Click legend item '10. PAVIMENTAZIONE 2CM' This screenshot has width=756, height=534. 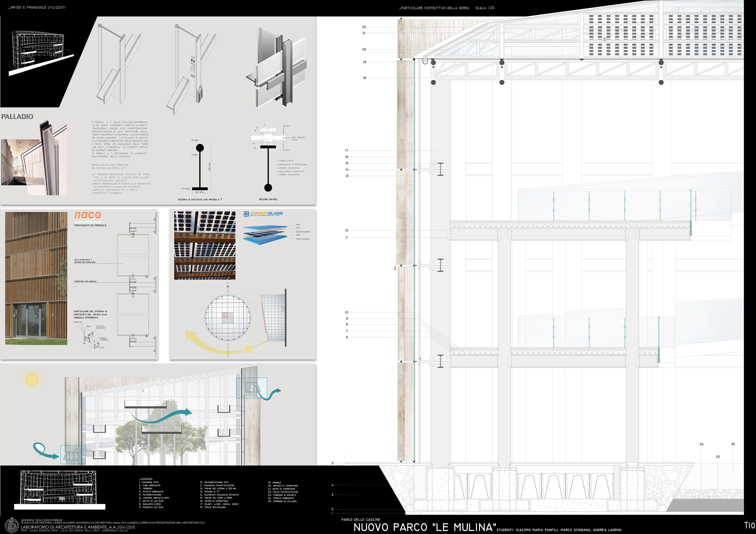click(214, 482)
